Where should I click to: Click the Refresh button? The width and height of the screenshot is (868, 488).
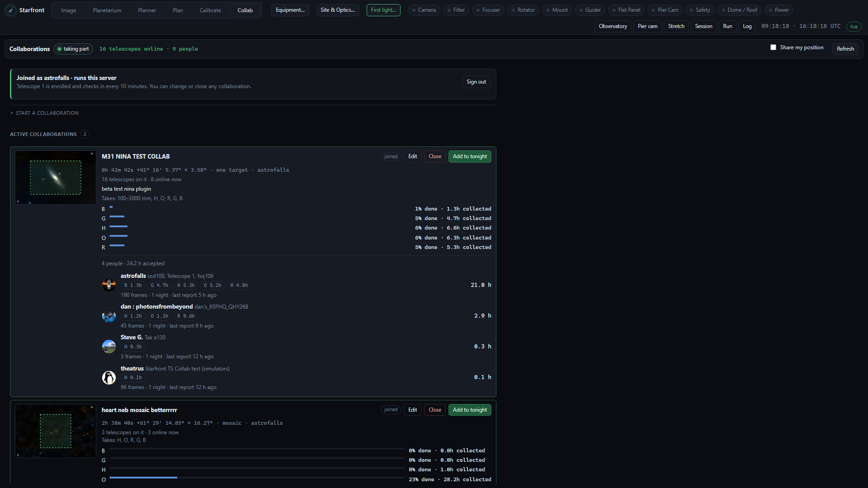tap(845, 49)
